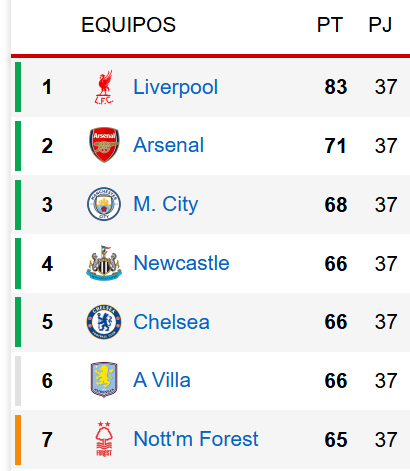Click the Newcastle club crest
Viewport: 410px width, 471px height.
point(104,263)
